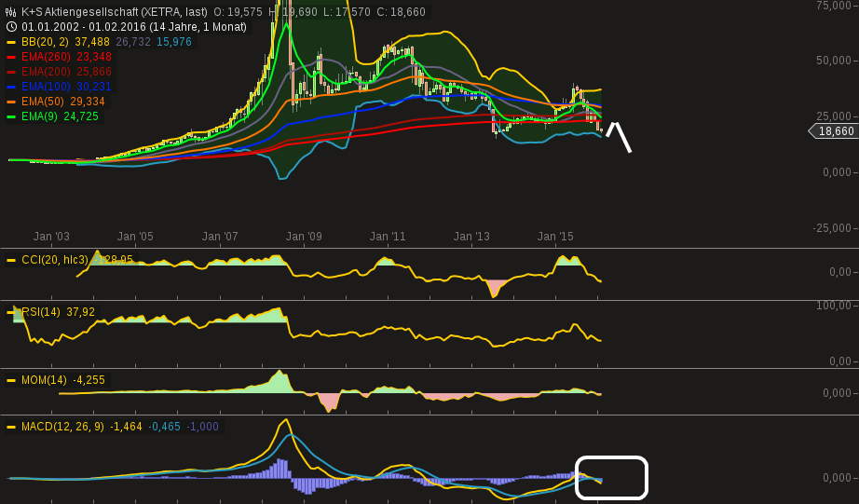The height and width of the screenshot is (504, 859).
Task: Click the MACD histogram value -1,000
Action: (x=203, y=427)
